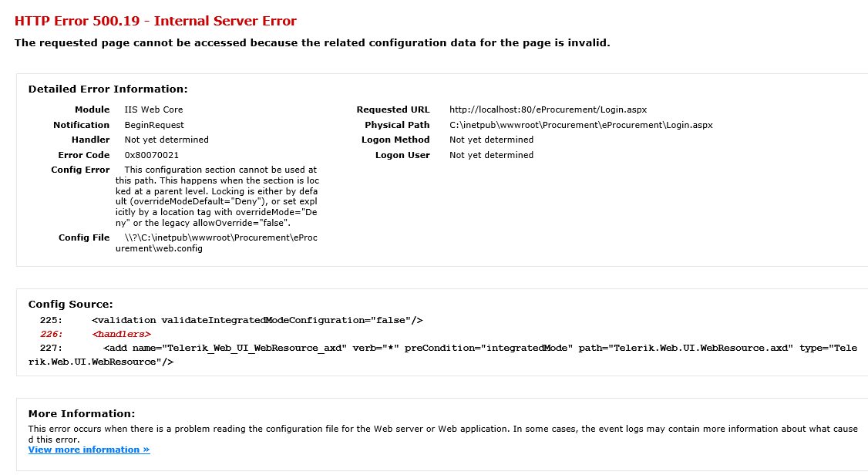Click the red <handlers> line 226

pyautogui.click(x=121, y=334)
